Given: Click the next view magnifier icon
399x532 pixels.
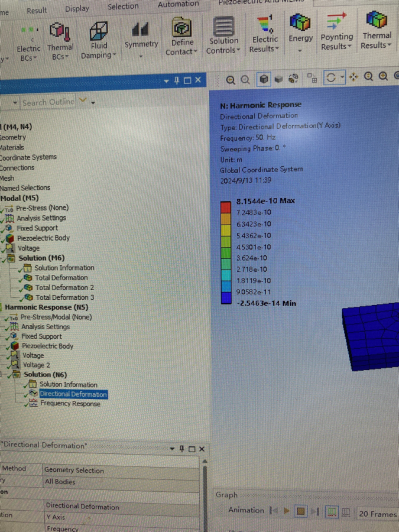Looking at the screenshot, I should coord(245,80).
